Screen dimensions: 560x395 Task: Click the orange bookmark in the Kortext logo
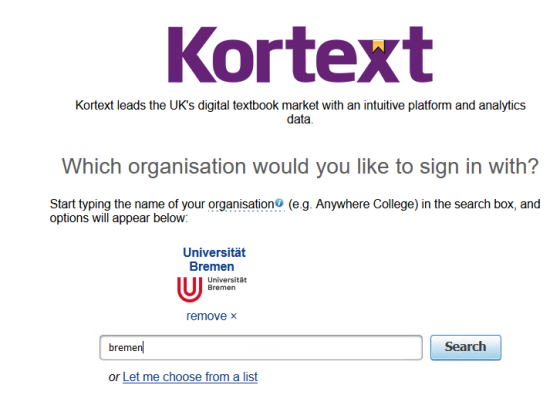(379, 47)
